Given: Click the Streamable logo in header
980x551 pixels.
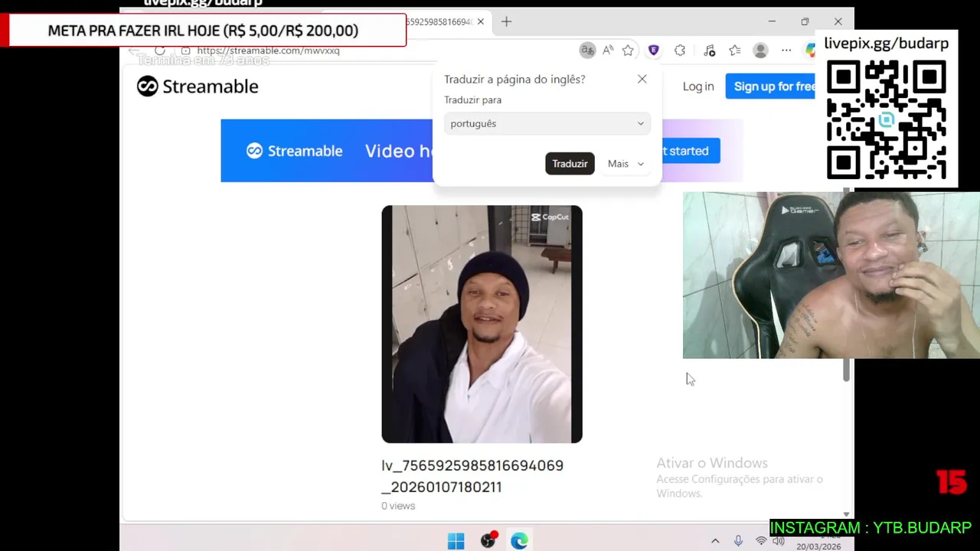Looking at the screenshot, I should 198,86.
